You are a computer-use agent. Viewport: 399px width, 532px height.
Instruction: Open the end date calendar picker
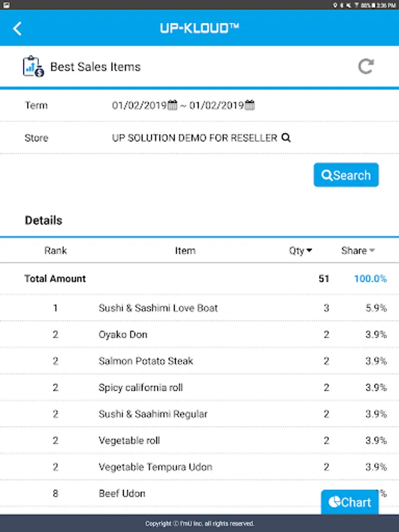pyautogui.click(x=249, y=106)
